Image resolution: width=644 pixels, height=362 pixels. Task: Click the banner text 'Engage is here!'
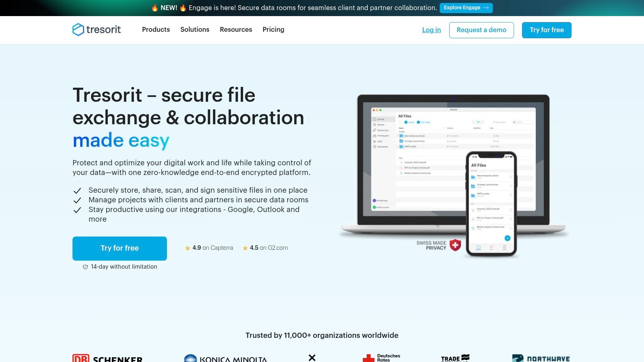[212, 8]
